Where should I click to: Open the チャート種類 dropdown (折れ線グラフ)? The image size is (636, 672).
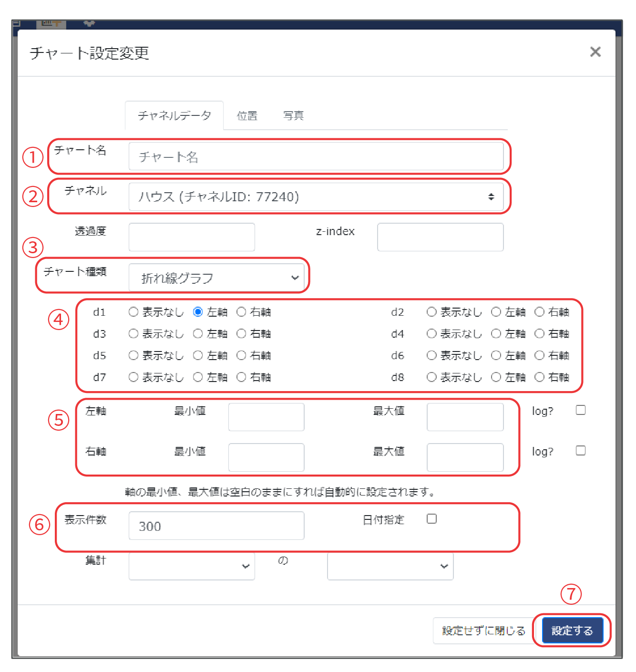[216, 278]
